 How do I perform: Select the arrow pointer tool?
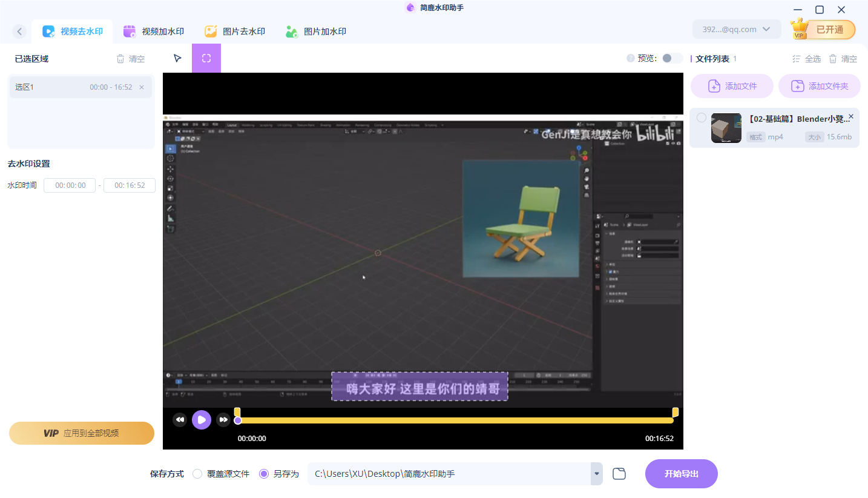point(177,58)
